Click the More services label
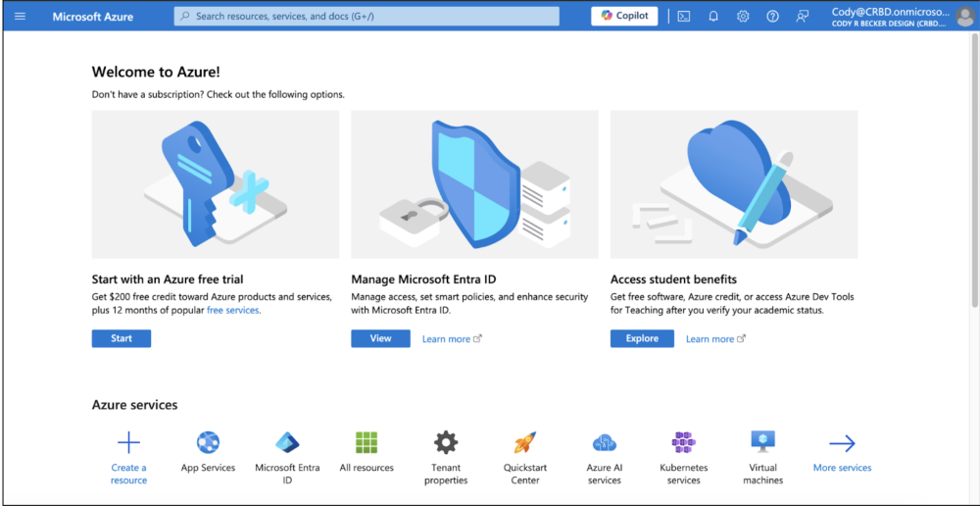The height and width of the screenshot is (506, 980). 842,468
